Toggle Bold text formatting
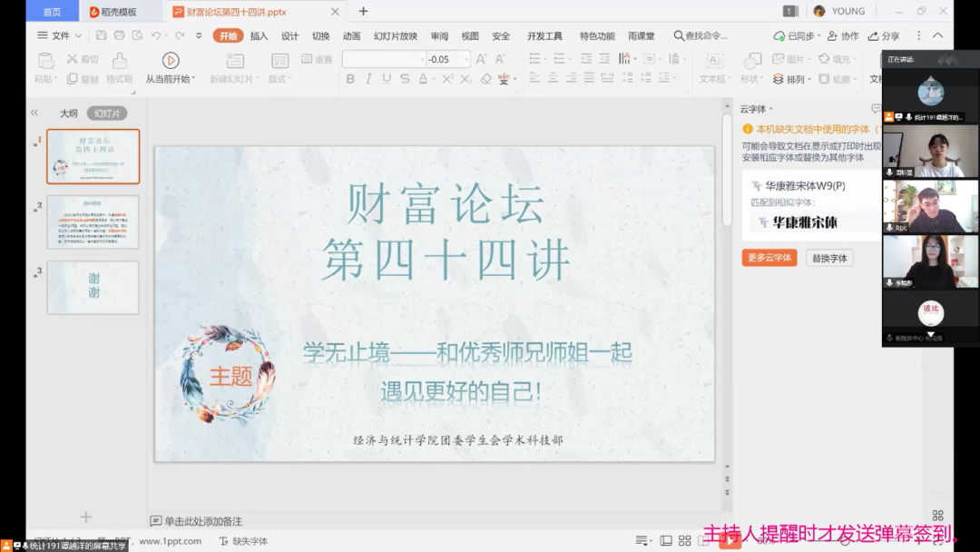 (x=350, y=79)
